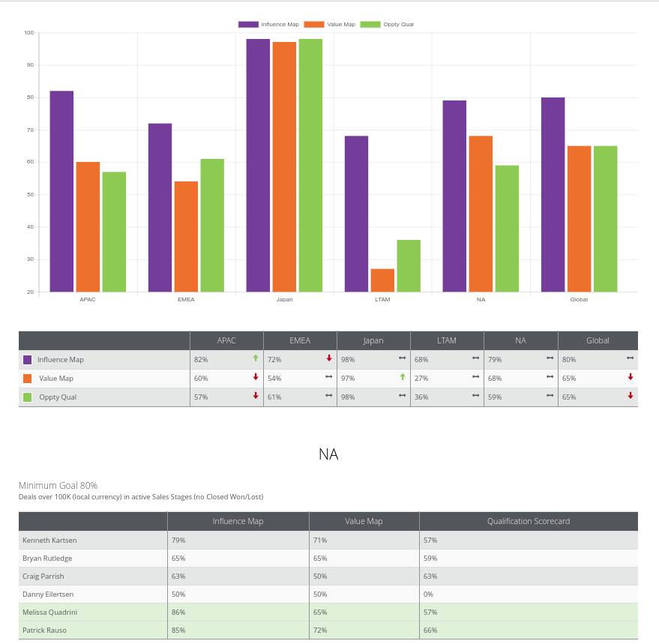Click the purple Influence Map swatch in table
659x644 pixels.
(x=27, y=360)
